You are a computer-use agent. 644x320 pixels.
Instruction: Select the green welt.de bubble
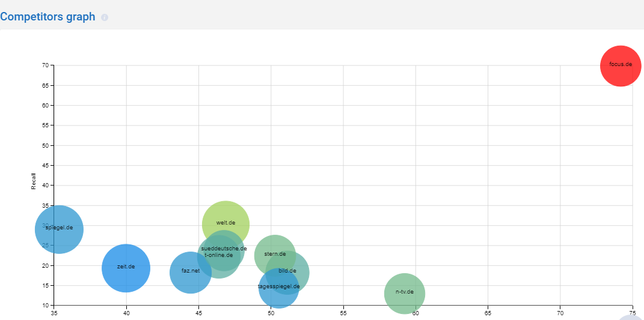tap(225, 225)
